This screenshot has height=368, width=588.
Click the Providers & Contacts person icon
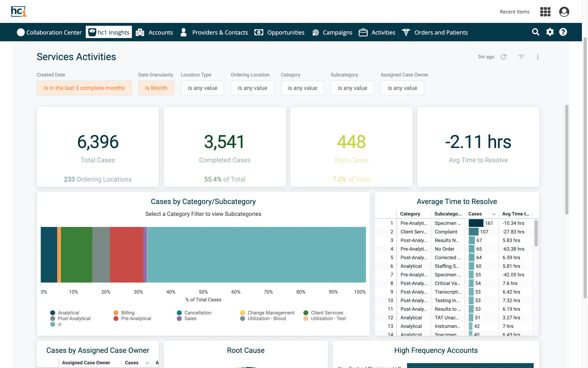tap(184, 32)
